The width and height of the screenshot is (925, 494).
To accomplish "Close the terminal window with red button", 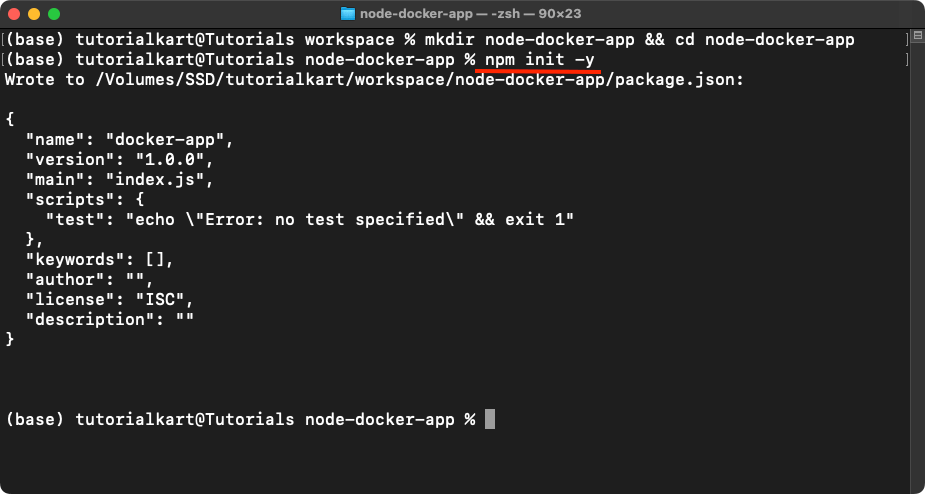I will pyautogui.click(x=15, y=14).
